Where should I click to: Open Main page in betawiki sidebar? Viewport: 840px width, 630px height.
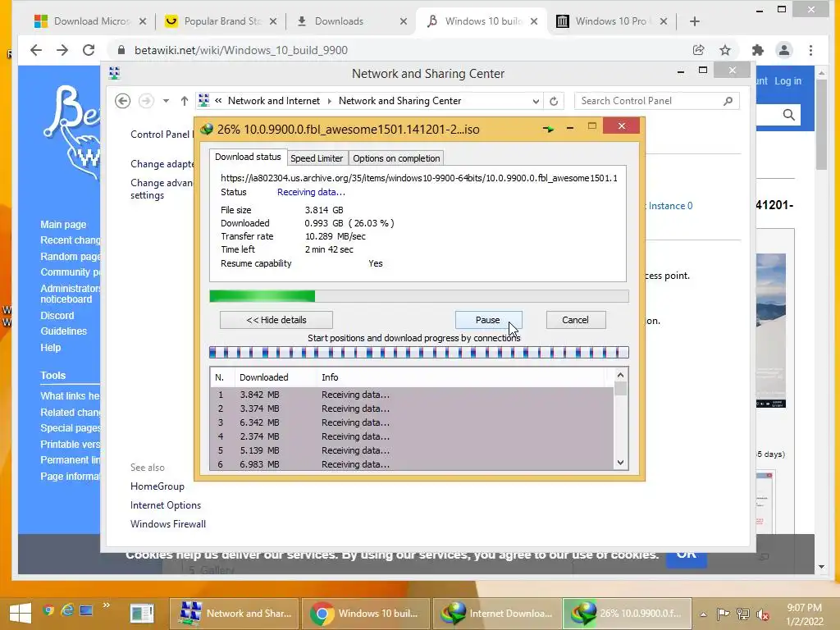63,225
